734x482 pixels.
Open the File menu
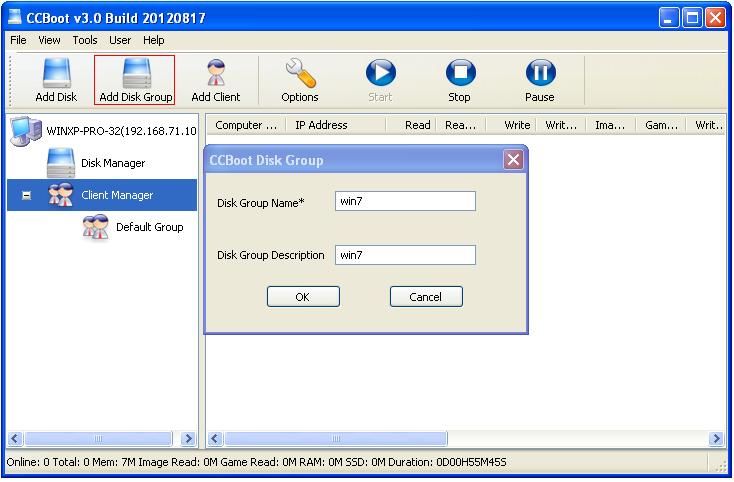pos(18,40)
